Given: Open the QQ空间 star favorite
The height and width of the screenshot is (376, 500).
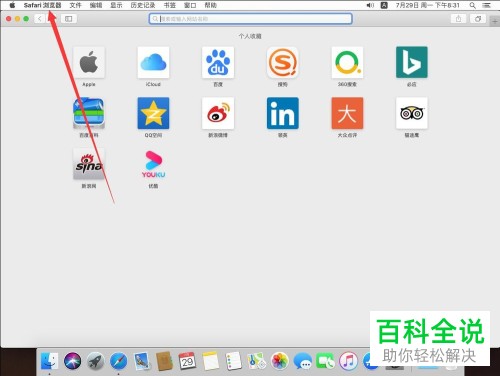Looking at the screenshot, I should pos(153,113).
